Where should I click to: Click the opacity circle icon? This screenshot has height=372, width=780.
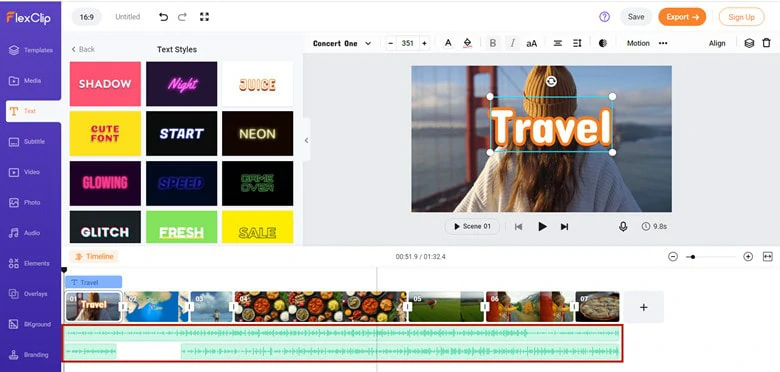point(603,43)
